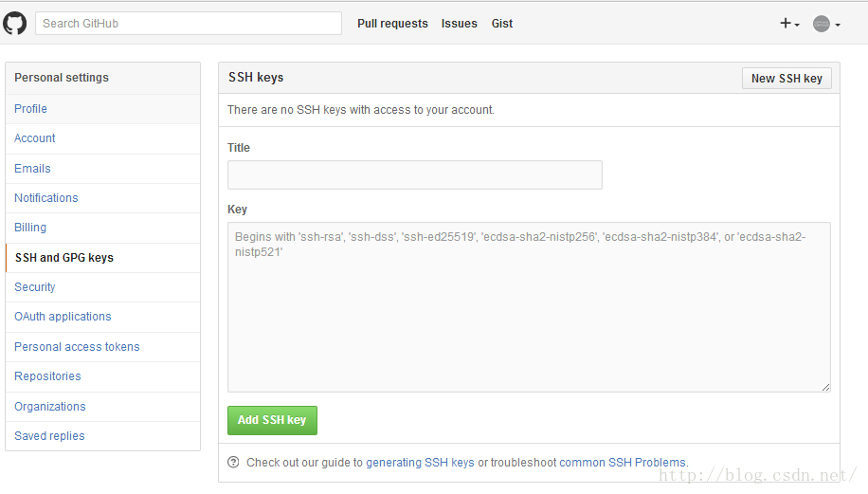The height and width of the screenshot is (494, 868).
Task: Click into the Title text field
Action: point(415,175)
